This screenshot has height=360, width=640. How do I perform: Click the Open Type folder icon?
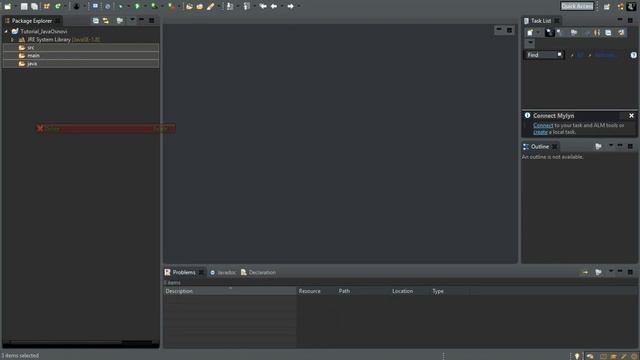189,6
